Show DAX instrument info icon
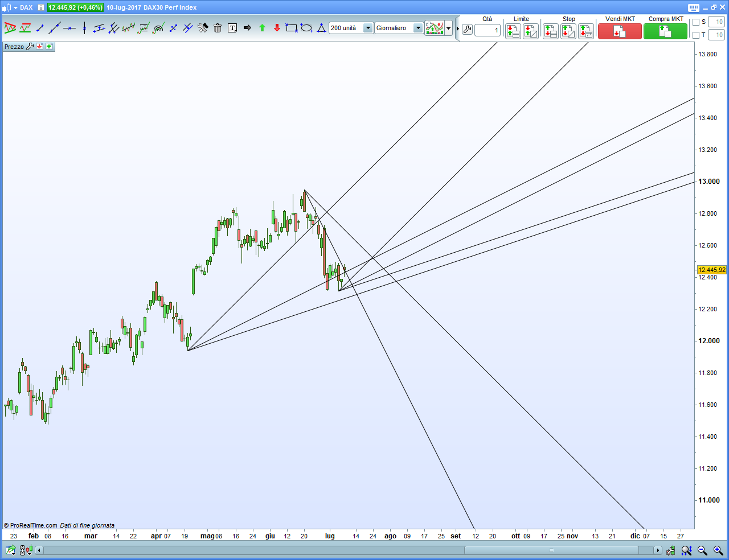This screenshot has height=560, width=729. tap(41, 7)
